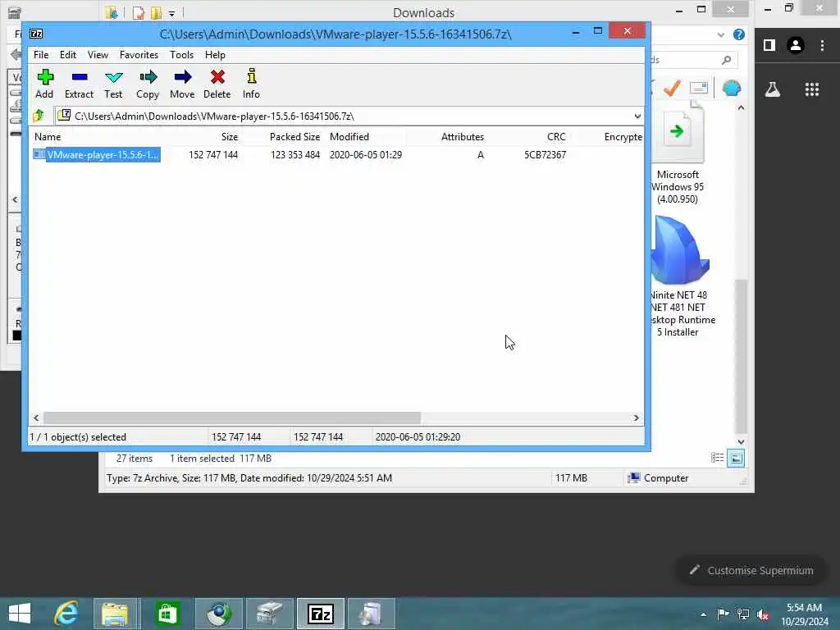The image size is (840, 630).
Task: Open the browser three-dot menu
Action: (822, 46)
